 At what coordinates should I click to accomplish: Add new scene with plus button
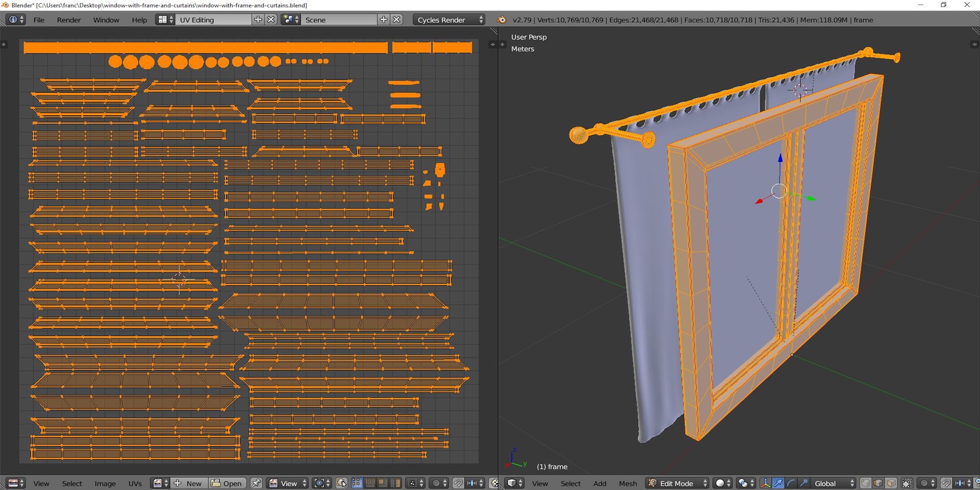(x=383, y=20)
